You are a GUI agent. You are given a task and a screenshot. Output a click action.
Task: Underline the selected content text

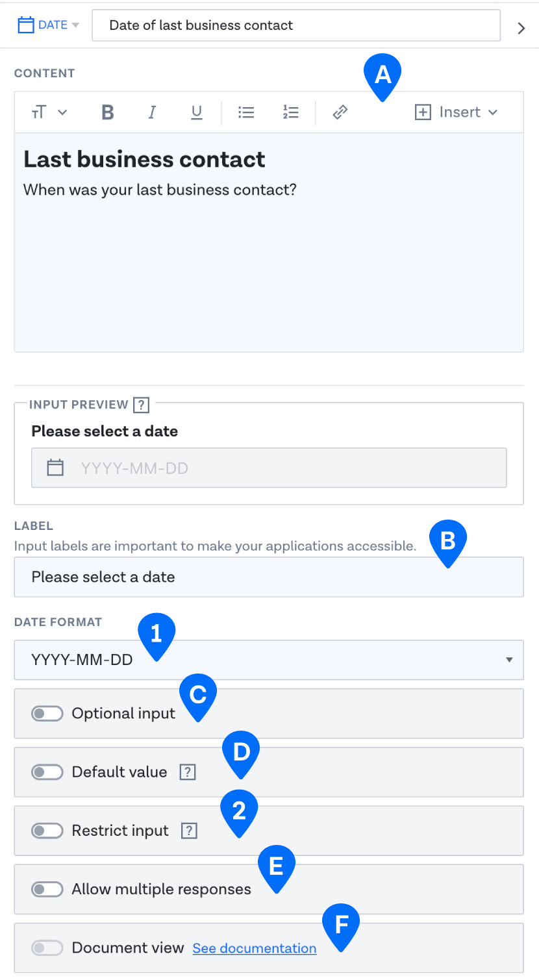pos(196,112)
